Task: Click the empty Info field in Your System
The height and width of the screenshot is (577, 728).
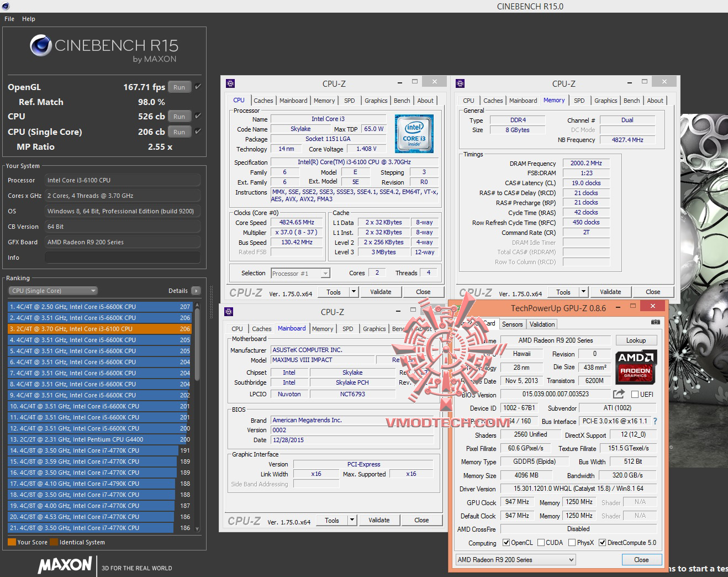Action: [123, 258]
